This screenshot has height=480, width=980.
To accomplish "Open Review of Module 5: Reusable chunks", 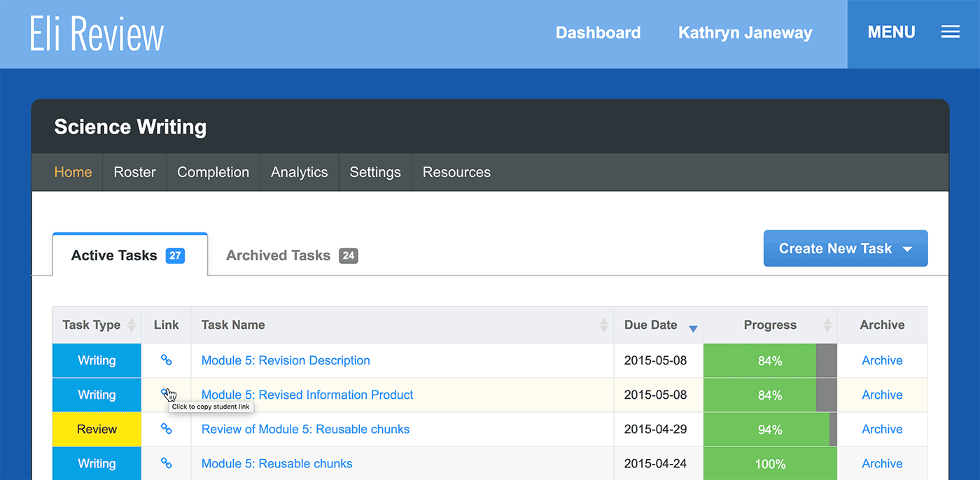I will 305,429.
